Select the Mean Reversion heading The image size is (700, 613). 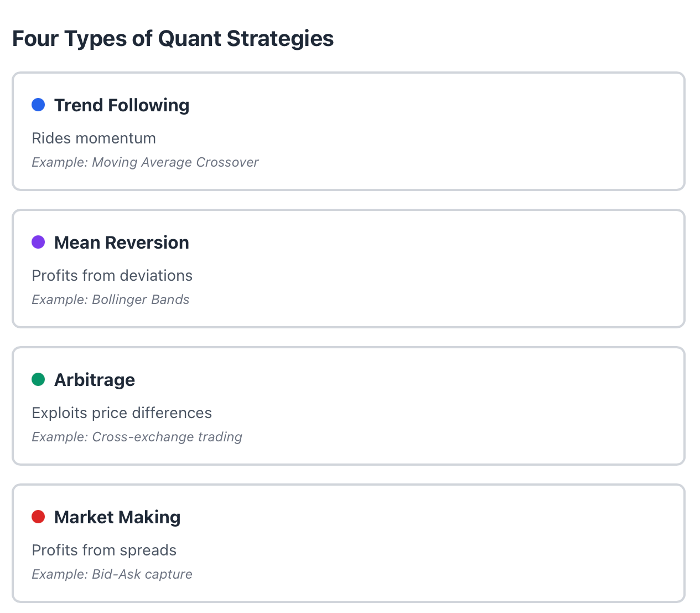click(122, 243)
